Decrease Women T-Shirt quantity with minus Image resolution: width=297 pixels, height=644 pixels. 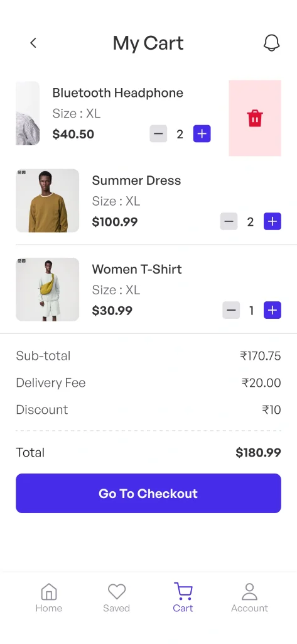pyautogui.click(x=231, y=311)
